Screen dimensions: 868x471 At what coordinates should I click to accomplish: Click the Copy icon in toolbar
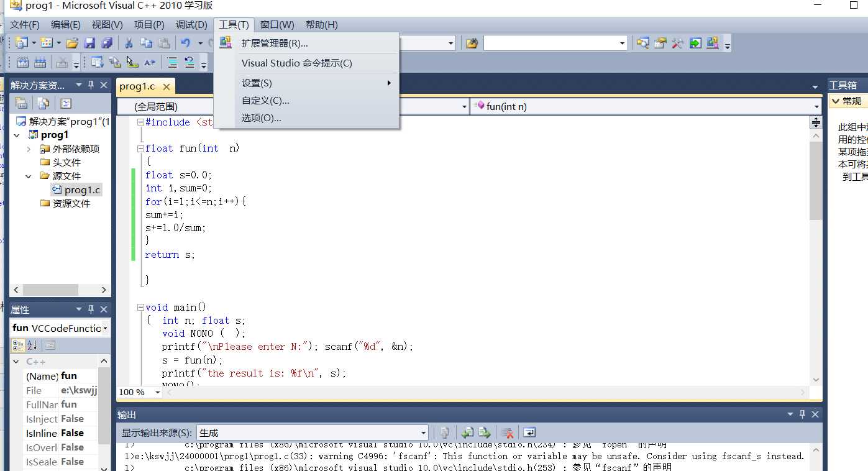[146, 43]
